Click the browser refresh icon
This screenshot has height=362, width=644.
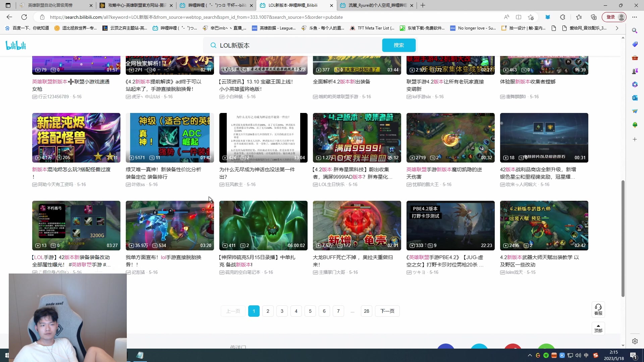click(24, 17)
